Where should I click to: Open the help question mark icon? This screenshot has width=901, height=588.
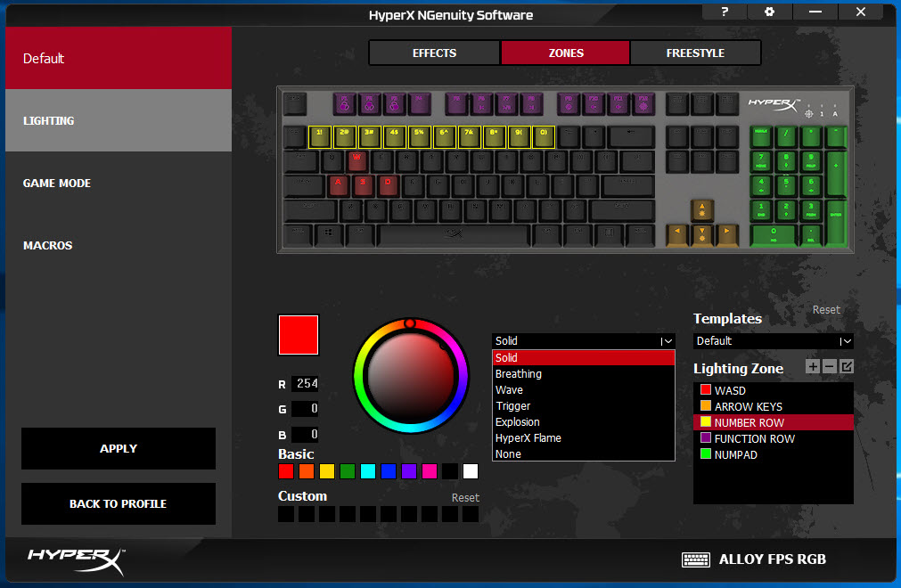click(725, 12)
